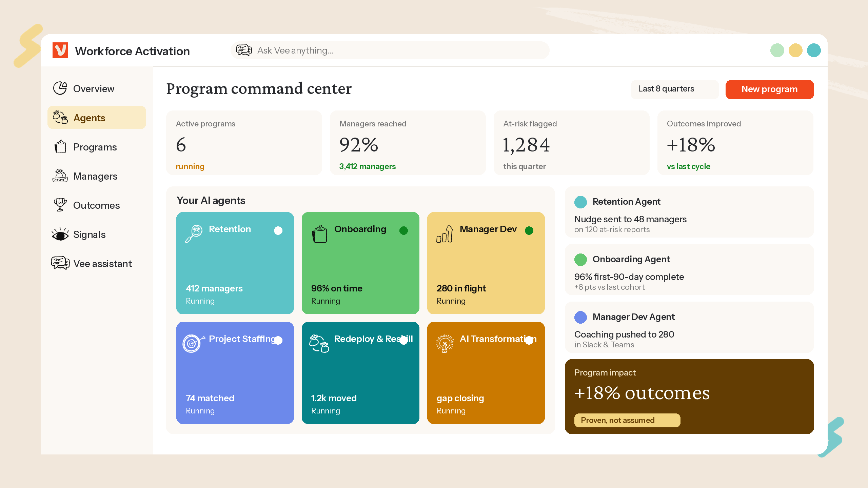The width and height of the screenshot is (868, 488).
Task: Click the teal circle in header
Action: pyautogui.click(x=814, y=50)
